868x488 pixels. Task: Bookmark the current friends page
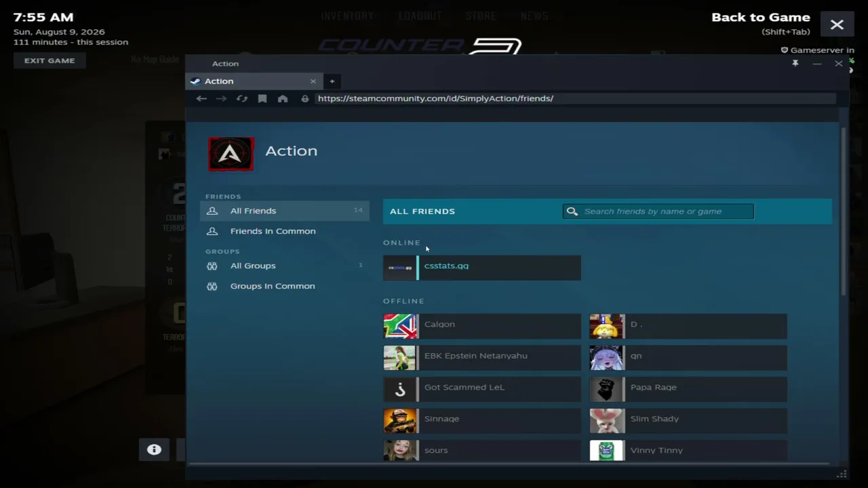(262, 99)
